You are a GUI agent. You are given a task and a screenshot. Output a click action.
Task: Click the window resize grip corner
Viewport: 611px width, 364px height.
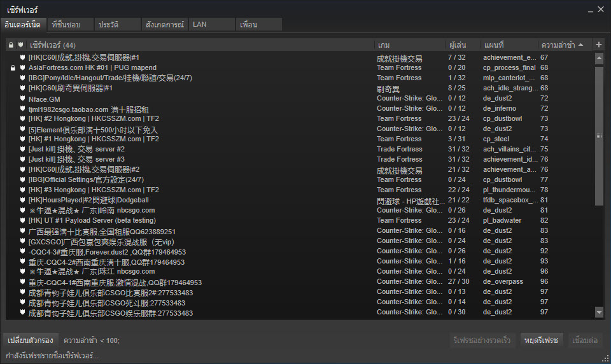[605, 359]
